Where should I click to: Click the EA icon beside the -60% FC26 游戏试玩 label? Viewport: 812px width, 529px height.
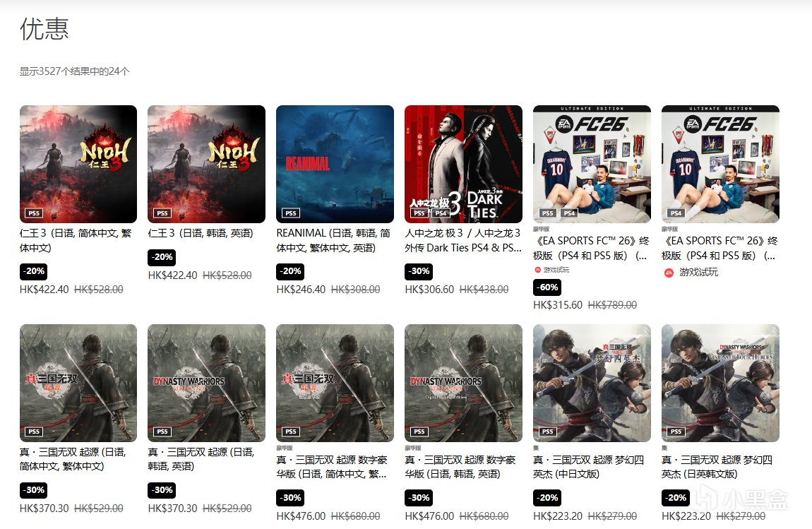[x=537, y=270]
